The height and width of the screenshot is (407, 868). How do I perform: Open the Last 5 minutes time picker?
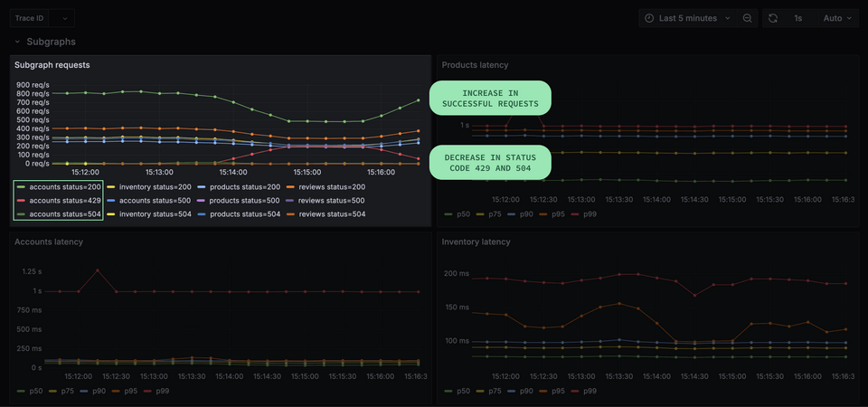(687, 18)
